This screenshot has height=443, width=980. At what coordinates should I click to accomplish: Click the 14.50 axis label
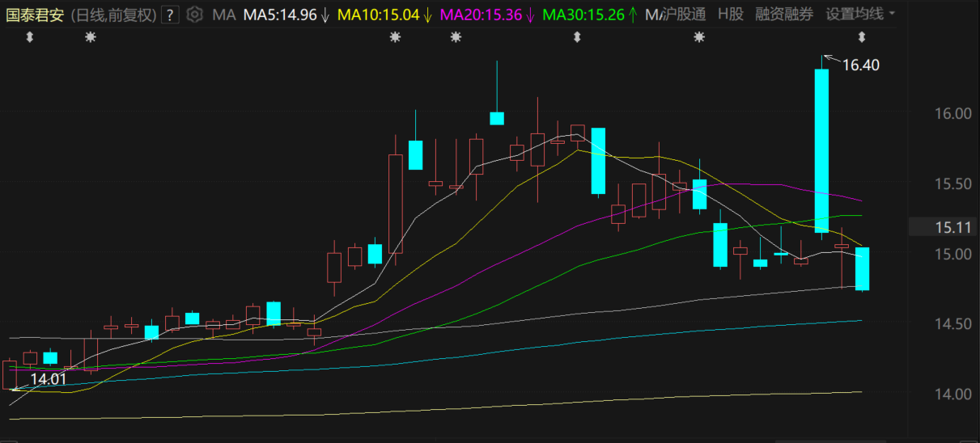(x=952, y=324)
